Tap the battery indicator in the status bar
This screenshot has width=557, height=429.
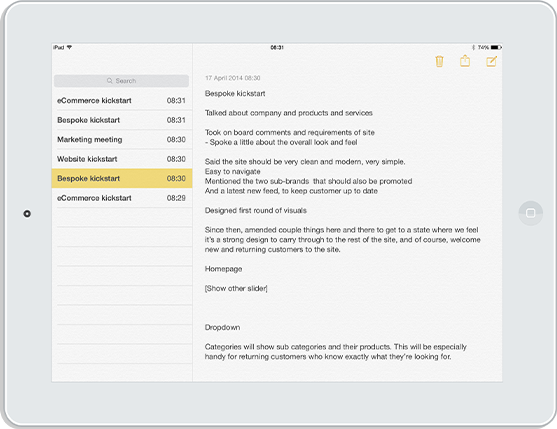pos(496,47)
